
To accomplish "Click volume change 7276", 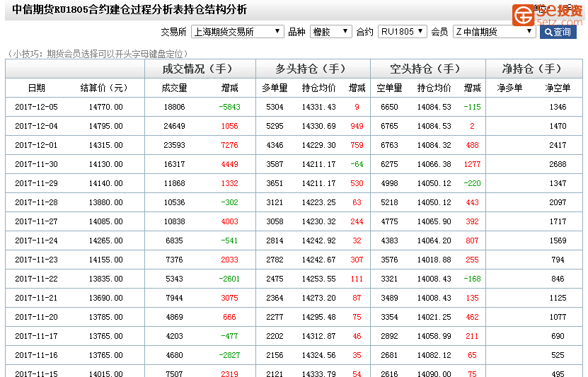I will pyautogui.click(x=229, y=146).
